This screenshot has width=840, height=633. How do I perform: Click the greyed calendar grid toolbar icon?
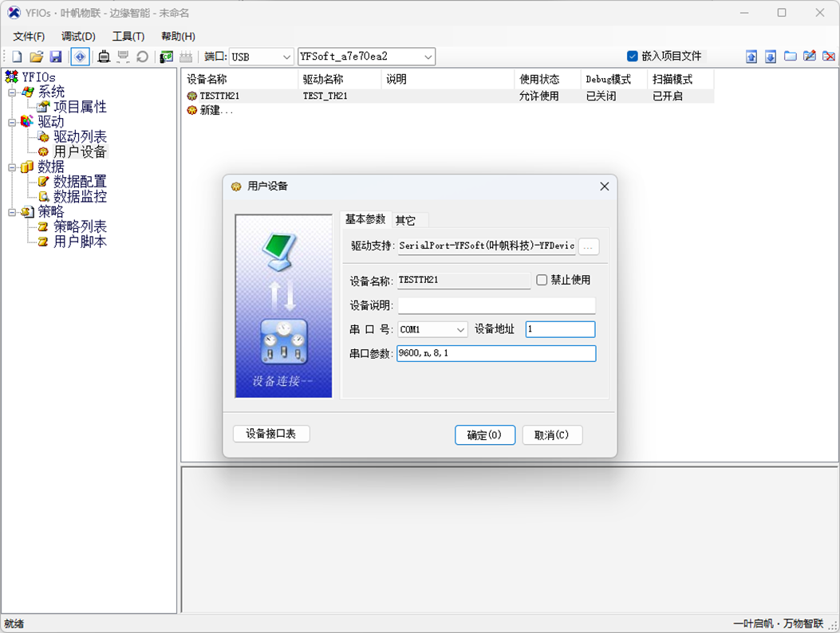186,57
